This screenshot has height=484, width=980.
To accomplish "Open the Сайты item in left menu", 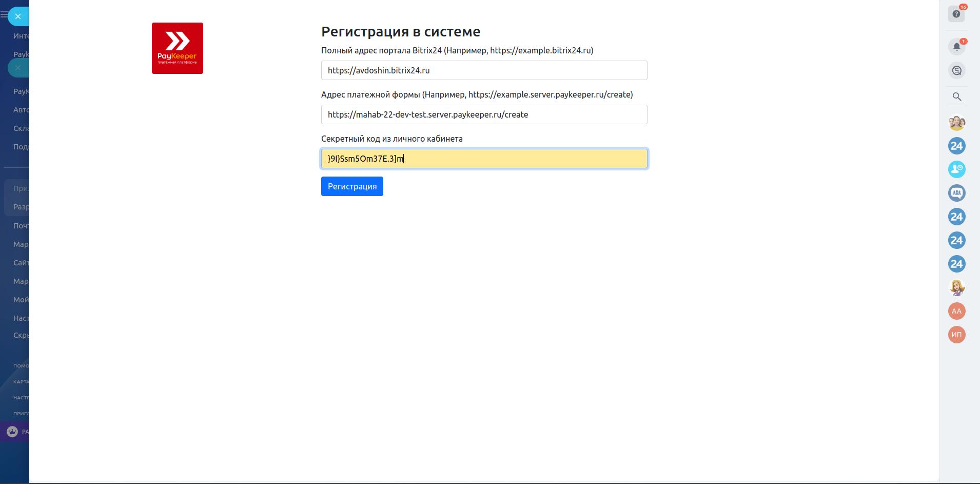I will point(21,263).
